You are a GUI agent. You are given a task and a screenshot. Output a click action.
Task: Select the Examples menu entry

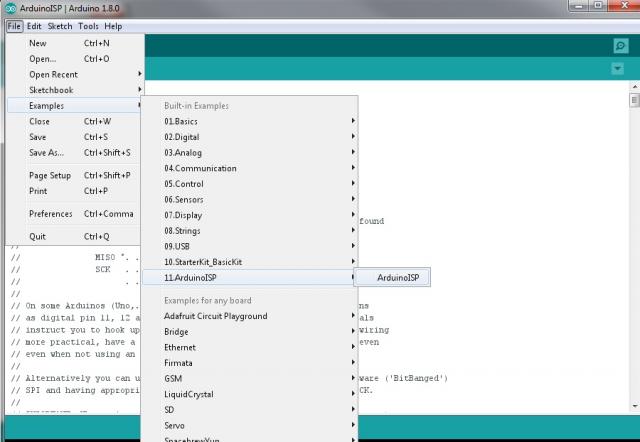pos(75,106)
